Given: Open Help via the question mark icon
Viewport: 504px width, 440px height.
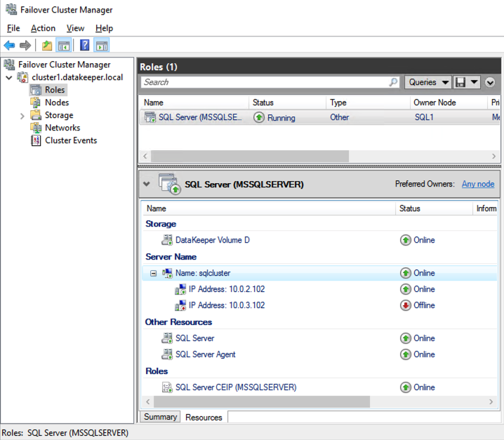Looking at the screenshot, I should tap(84, 45).
